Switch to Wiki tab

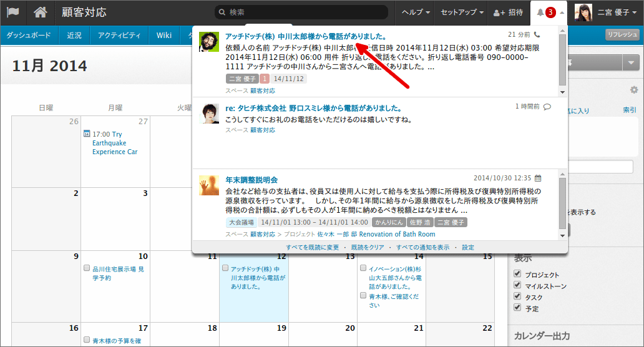pos(164,36)
